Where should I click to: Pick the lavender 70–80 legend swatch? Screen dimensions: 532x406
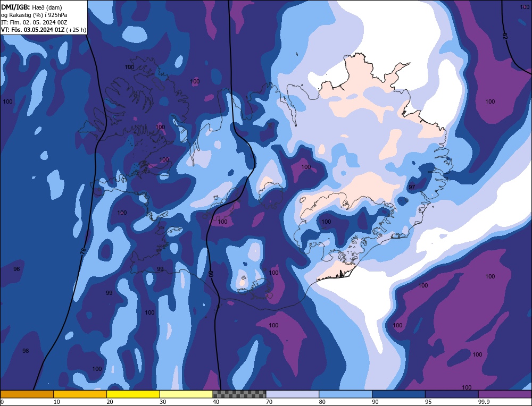[293, 394]
